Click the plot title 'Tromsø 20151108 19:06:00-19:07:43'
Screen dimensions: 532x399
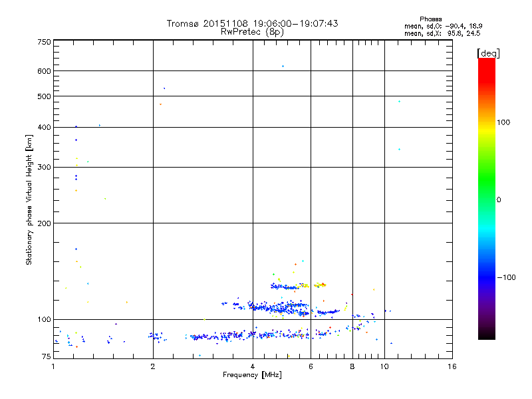(x=252, y=23)
